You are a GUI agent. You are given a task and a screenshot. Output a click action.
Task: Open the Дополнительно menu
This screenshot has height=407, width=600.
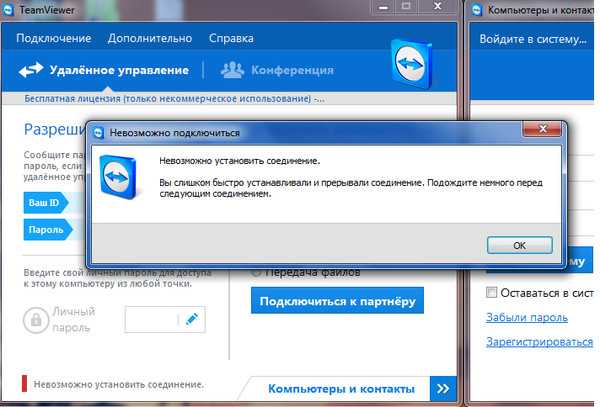pyautogui.click(x=150, y=38)
